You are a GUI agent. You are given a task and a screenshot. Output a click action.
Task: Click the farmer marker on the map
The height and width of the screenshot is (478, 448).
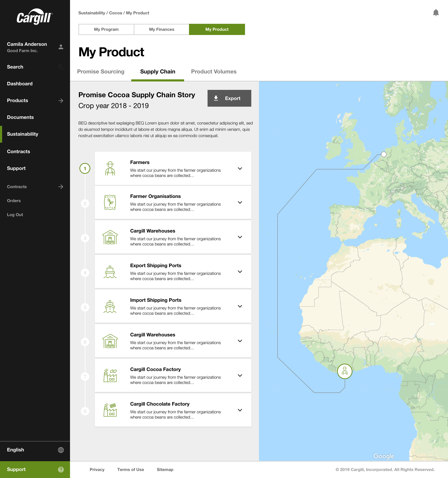[345, 371]
